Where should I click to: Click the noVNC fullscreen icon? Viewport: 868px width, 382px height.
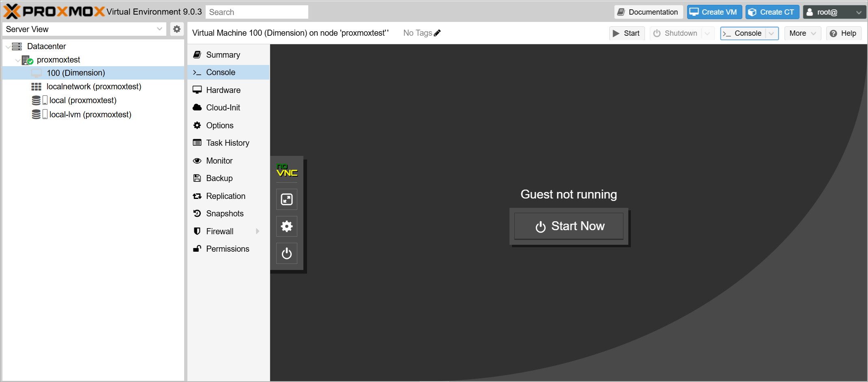(x=287, y=199)
